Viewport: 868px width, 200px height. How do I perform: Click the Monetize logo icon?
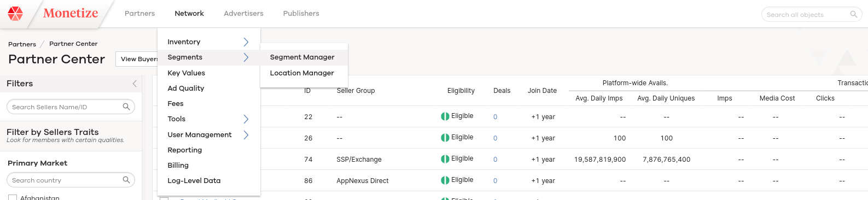point(15,14)
